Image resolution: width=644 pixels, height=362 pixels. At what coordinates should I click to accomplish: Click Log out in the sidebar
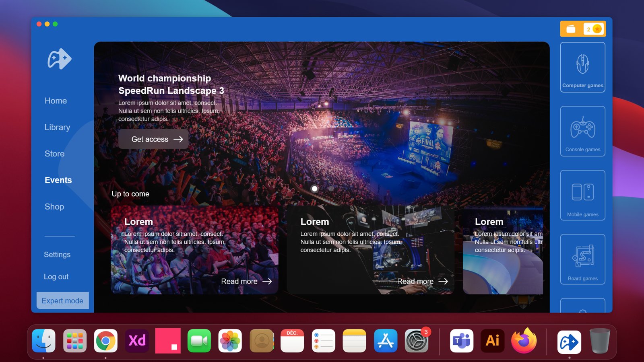[56, 277]
